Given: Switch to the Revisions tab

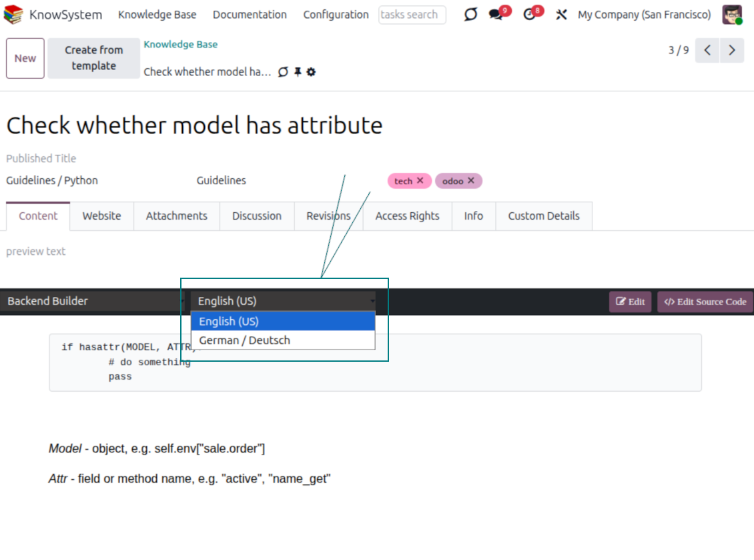Looking at the screenshot, I should coord(328,216).
